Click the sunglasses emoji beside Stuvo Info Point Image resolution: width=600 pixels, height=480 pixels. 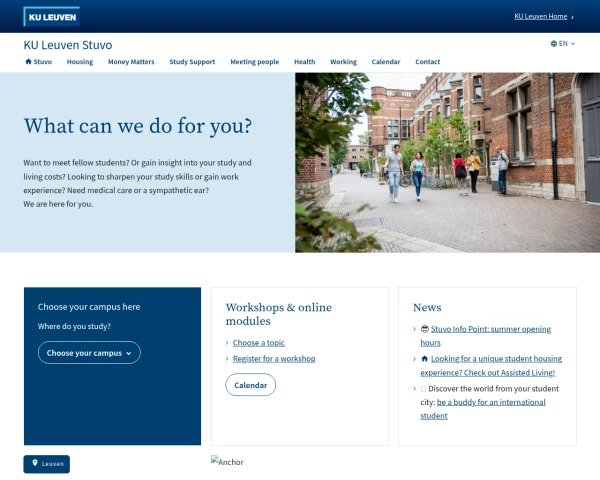[424, 329]
